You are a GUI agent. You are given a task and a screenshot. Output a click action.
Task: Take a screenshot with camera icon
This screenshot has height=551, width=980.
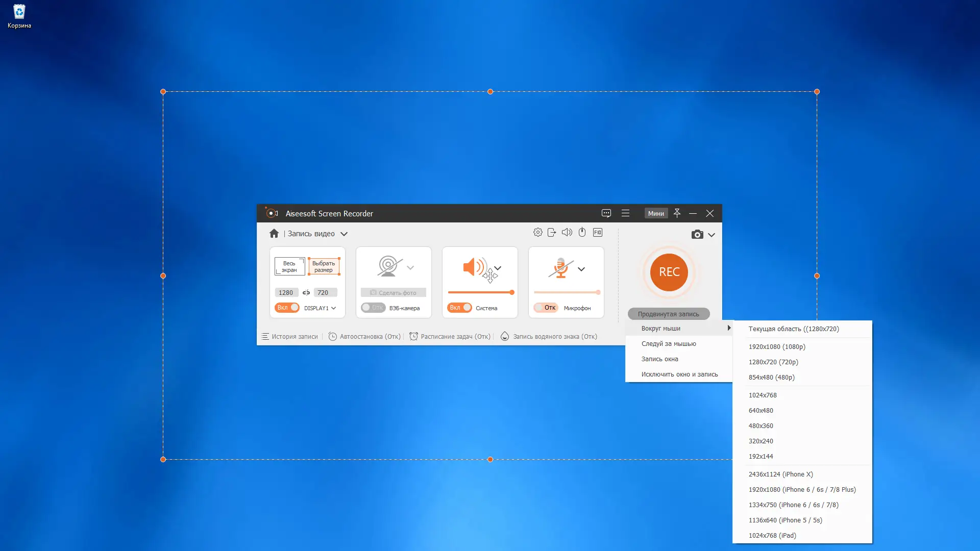tap(697, 235)
